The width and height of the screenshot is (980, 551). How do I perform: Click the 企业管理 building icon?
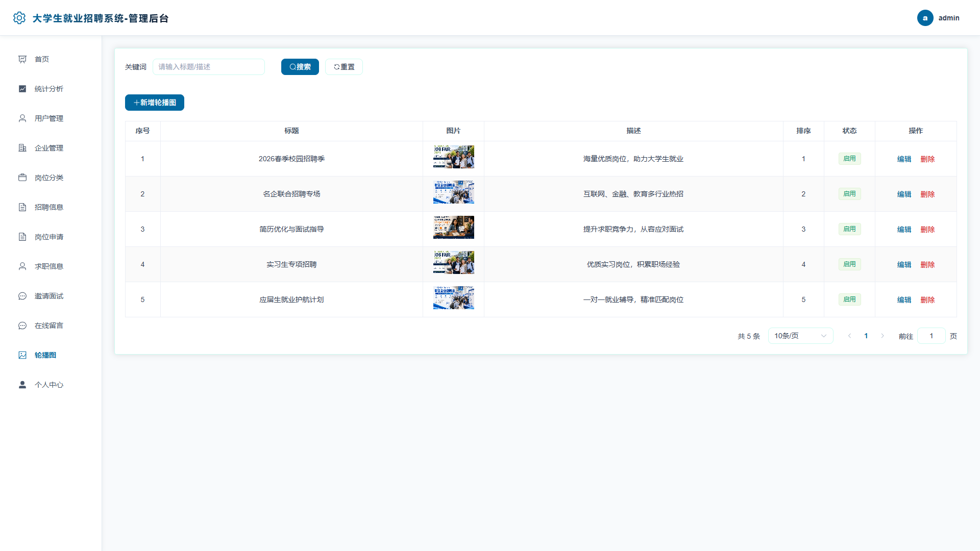pyautogui.click(x=22, y=148)
